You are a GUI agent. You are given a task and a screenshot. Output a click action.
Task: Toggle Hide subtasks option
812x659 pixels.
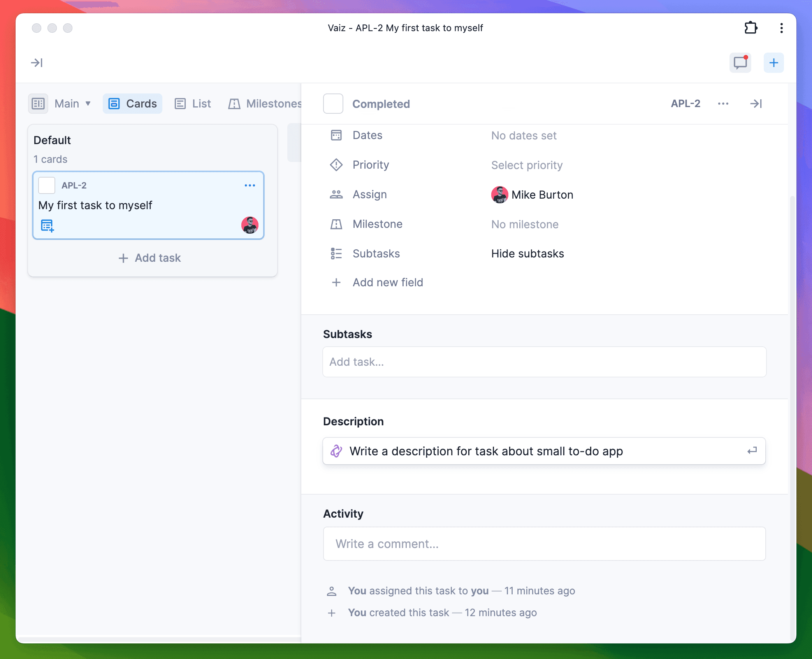click(x=527, y=254)
